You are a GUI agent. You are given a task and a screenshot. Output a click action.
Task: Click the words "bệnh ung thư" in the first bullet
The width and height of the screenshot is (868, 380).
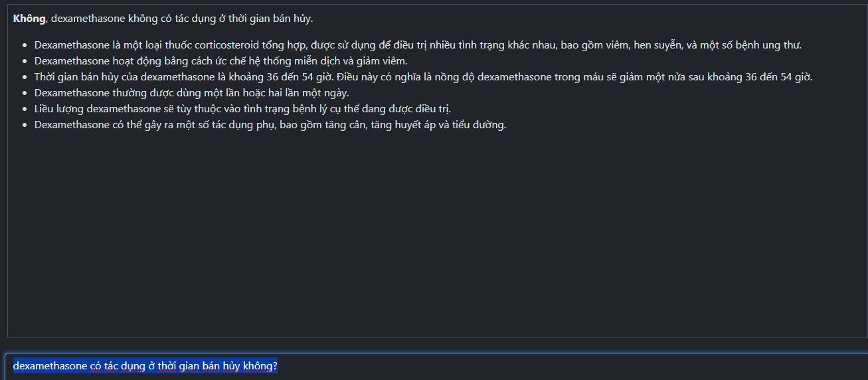tap(769, 45)
